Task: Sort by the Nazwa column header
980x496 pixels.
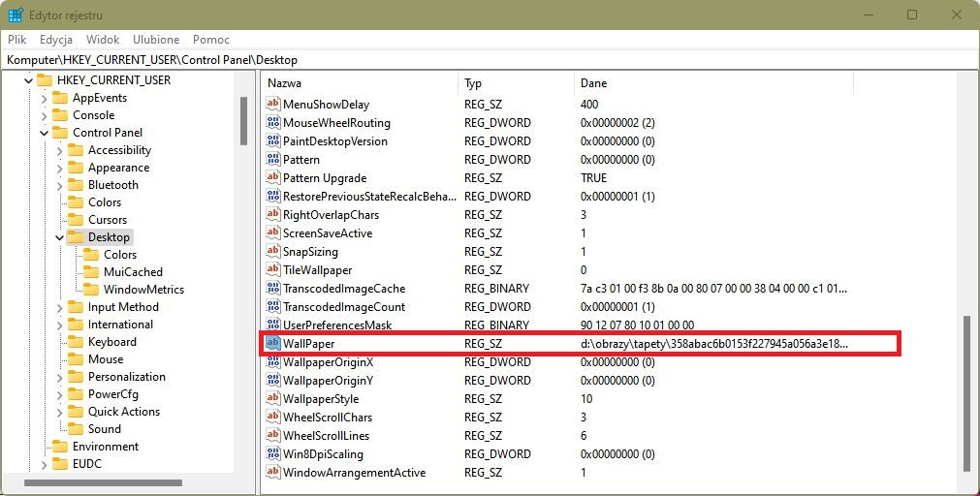Action: (x=360, y=83)
